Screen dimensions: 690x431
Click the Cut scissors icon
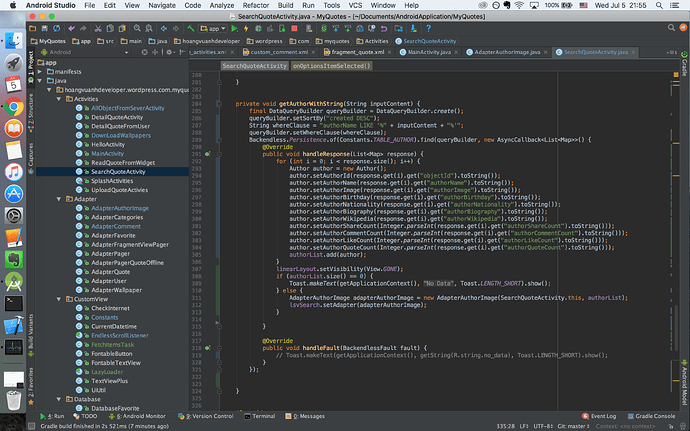coord(98,28)
